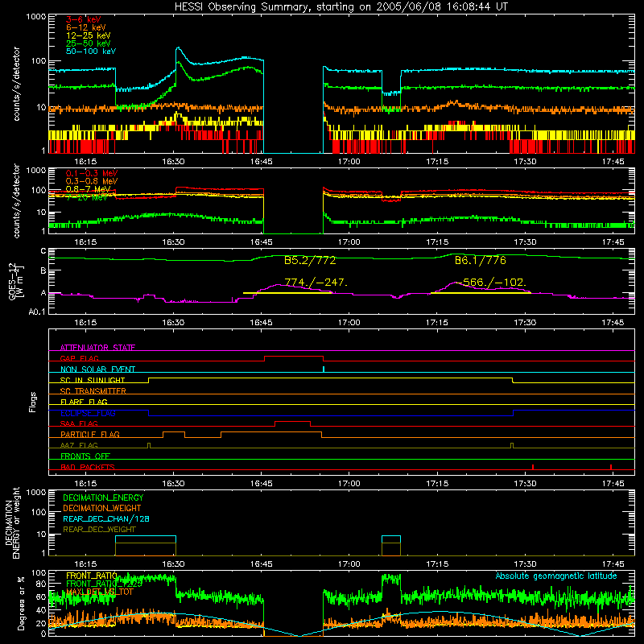This screenshot has width=644, height=644.
Task: Click the 0.8-7 MeV legend label
Action: (x=89, y=189)
